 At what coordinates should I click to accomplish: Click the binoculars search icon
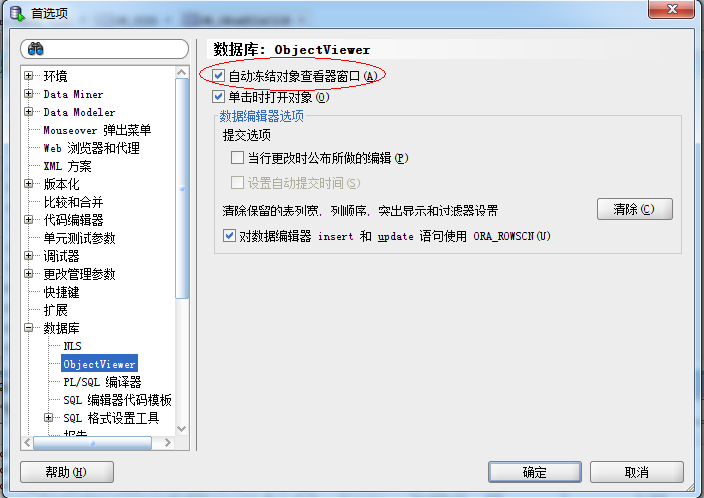click(x=35, y=48)
